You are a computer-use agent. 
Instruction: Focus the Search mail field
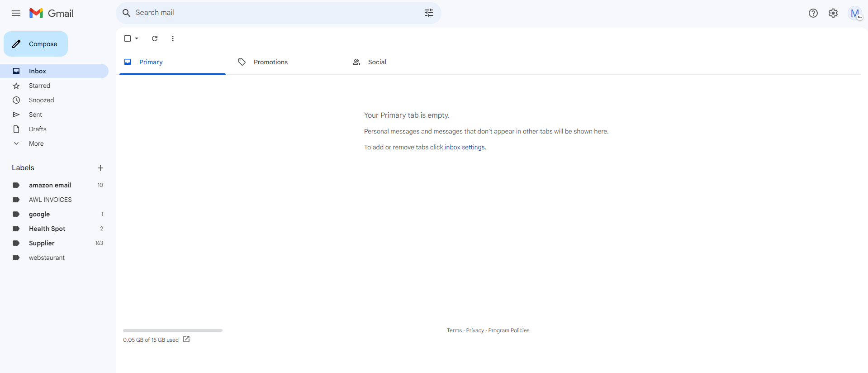click(278, 13)
